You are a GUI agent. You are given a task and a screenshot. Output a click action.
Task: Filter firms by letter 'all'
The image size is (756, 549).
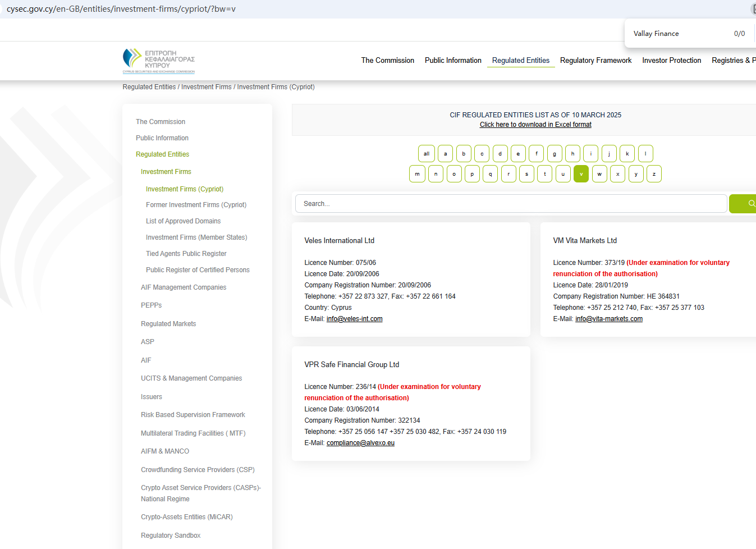point(427,154)
